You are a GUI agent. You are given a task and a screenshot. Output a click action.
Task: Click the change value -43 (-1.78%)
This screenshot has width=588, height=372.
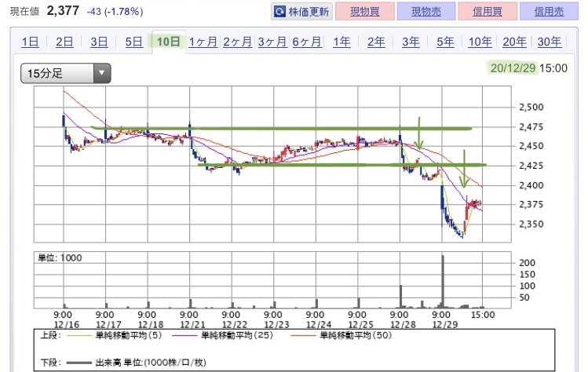point(115,12)
